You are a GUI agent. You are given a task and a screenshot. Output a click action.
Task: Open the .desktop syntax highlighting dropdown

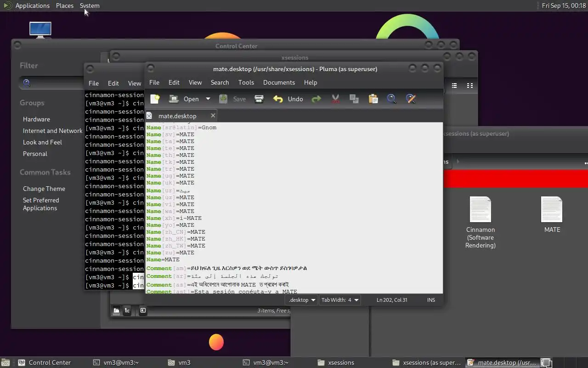301,300
